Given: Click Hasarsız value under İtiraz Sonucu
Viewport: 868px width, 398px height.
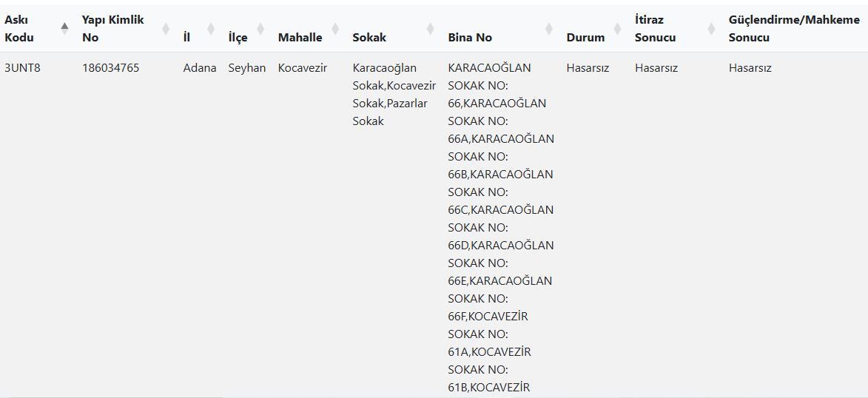Looking at the screenshot, I should click(656, 68).
